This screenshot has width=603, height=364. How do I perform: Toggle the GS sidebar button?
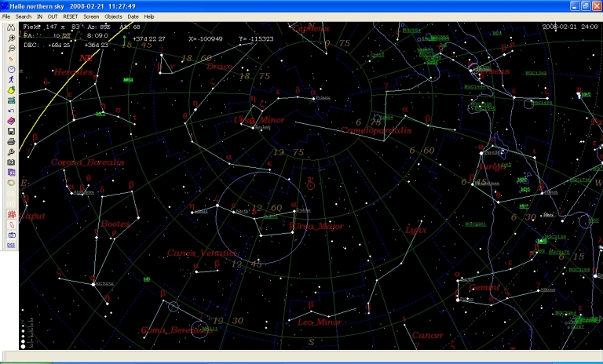tap(11, 193)
